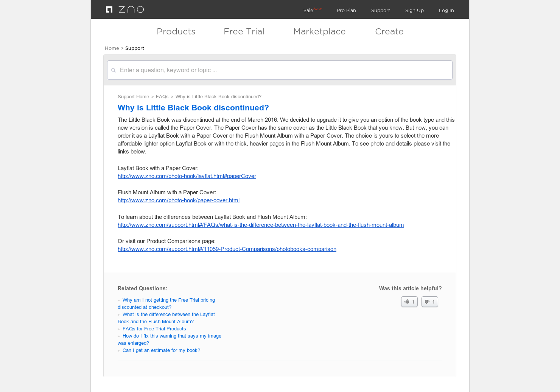This screenshot has height=392, width=560.
Task: Click 'To learn about the differences' sentence
Action: coord(212,217)
